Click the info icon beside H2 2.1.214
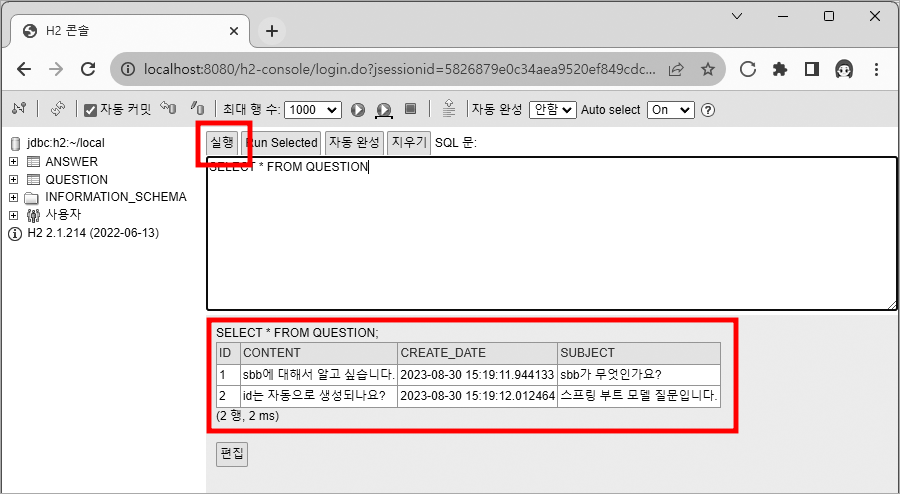This screenshot has width=900, height=494. point(14,234)
